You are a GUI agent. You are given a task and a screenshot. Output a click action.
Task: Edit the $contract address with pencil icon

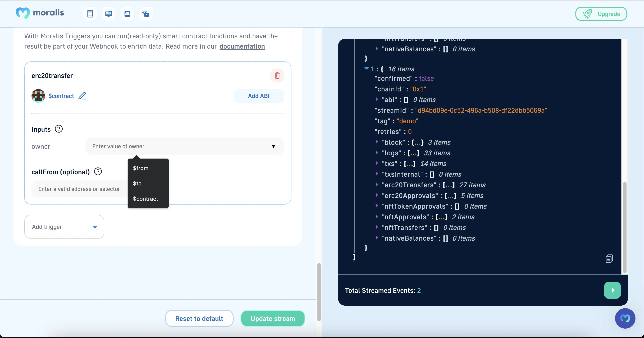pos(82,96)
